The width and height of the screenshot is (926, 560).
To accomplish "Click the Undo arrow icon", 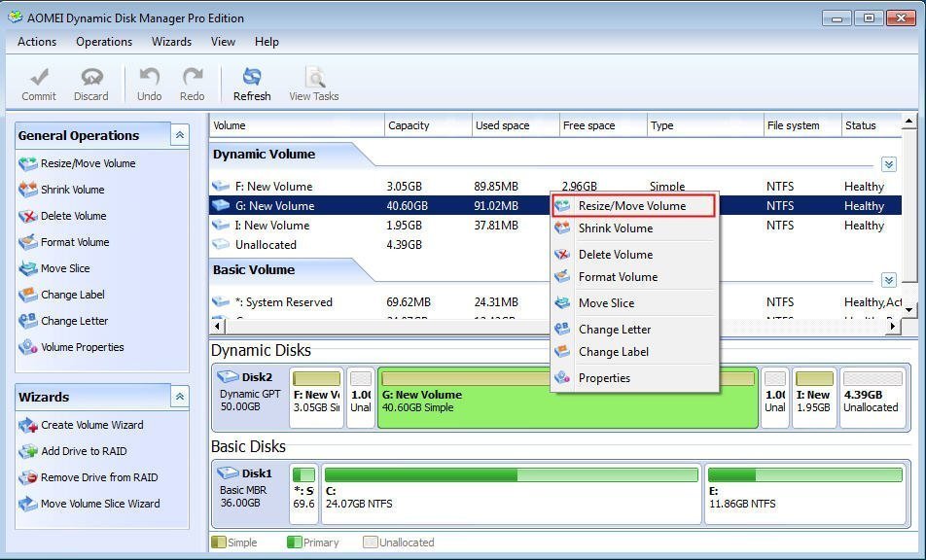I will pyautogui.click(x=150, y=77).
